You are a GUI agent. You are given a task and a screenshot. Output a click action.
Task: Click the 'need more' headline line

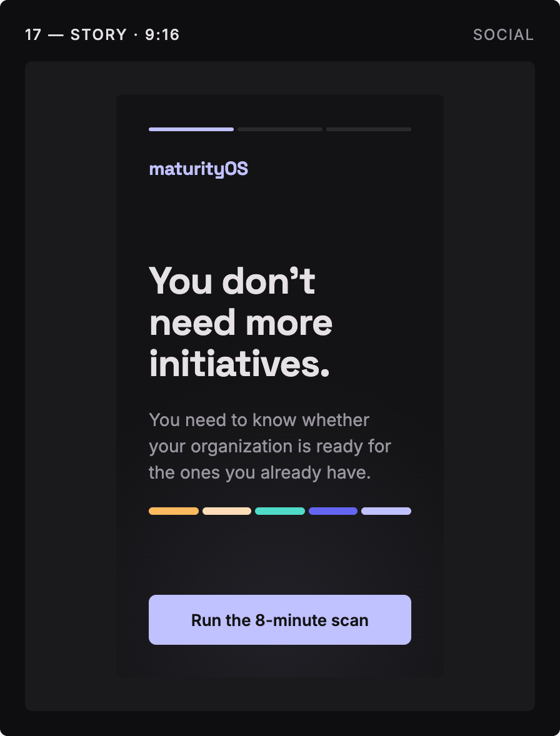[241, 323]
